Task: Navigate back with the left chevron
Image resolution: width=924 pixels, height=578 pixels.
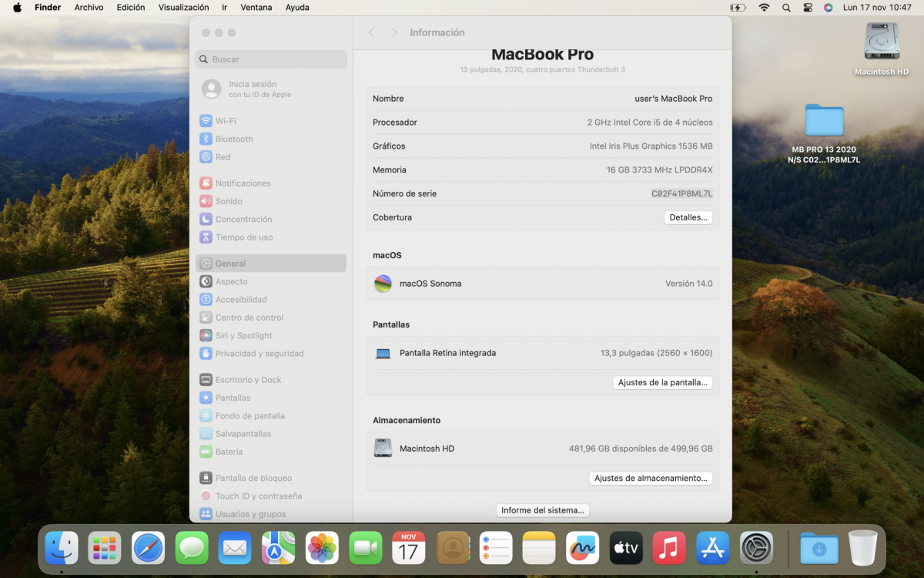Action: (371, 32)
